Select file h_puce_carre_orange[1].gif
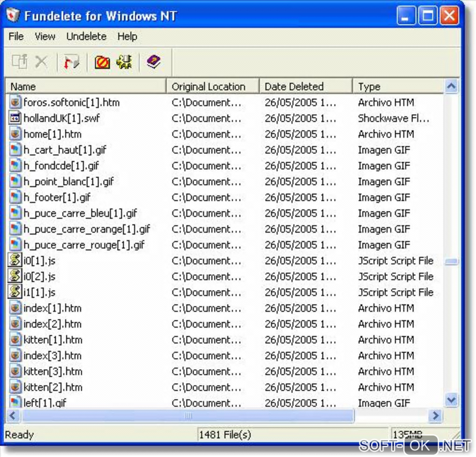The height and width of the screenshot is (457, 476). click(x=87, y=228)
